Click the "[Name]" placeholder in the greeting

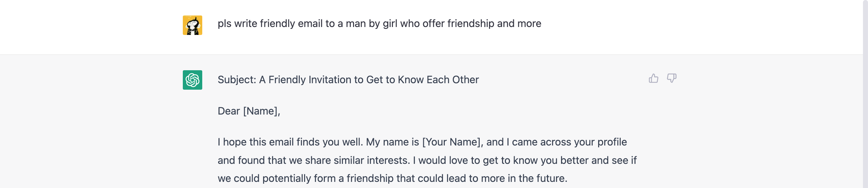coord(261,111)
